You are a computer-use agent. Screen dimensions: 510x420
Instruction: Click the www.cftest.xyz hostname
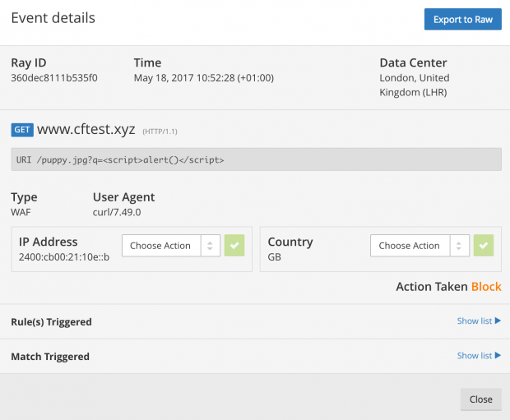(86, 129)
